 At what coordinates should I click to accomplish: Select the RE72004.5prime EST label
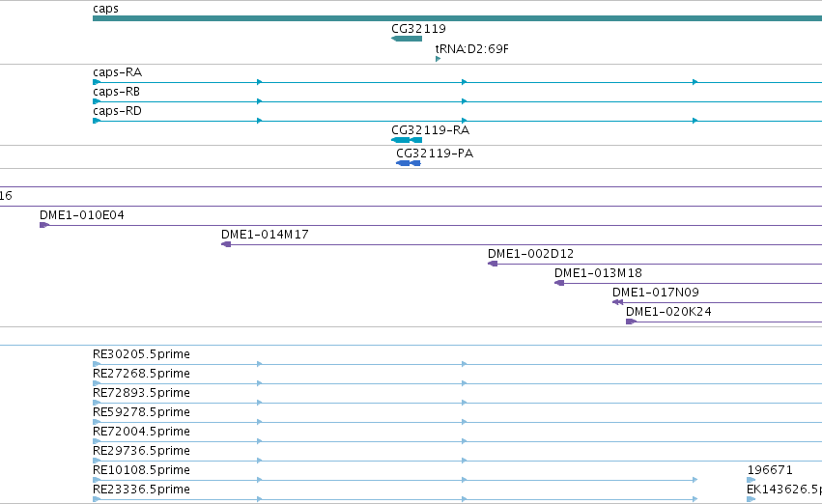141,432
